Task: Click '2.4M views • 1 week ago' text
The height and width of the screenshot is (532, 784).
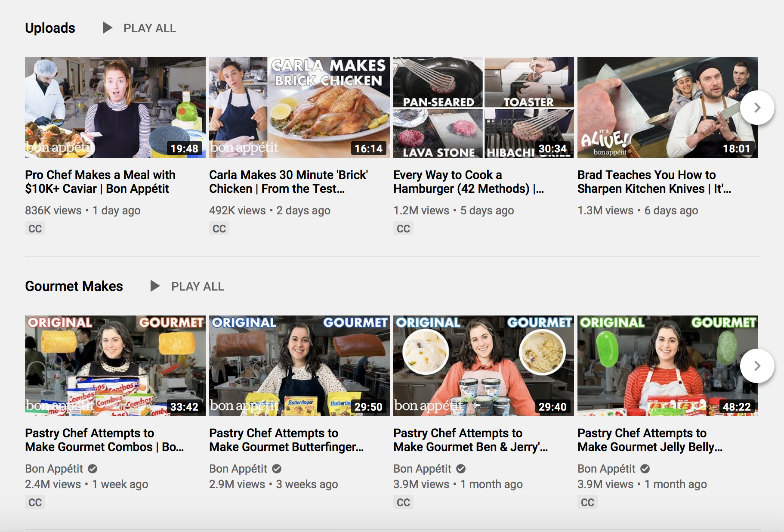Action: point(86,484)
